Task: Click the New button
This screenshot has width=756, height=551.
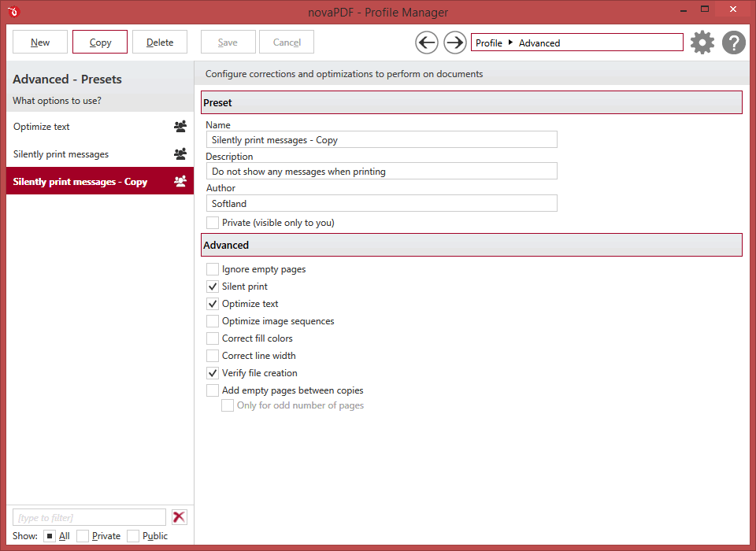Action: pos(40,42)
